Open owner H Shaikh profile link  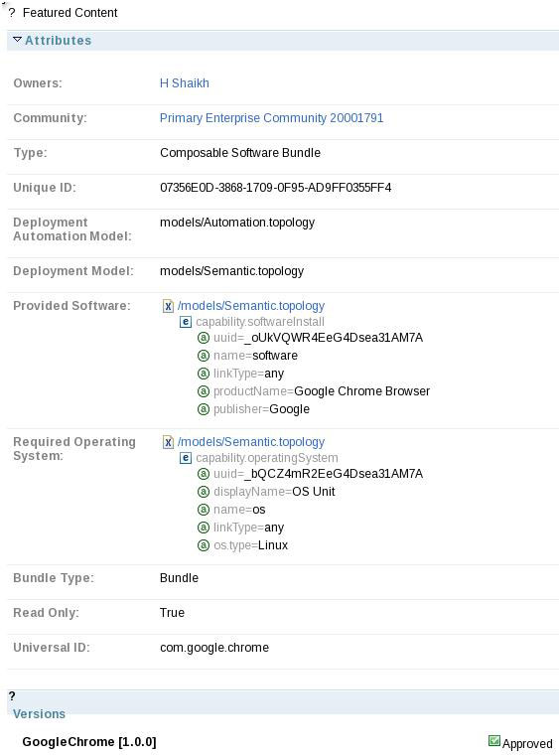(184, 83)
